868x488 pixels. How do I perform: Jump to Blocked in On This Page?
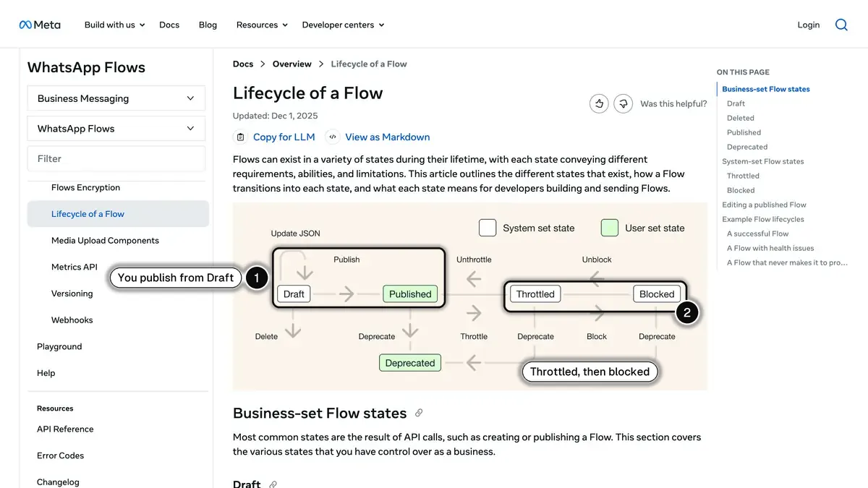[741, 190]
